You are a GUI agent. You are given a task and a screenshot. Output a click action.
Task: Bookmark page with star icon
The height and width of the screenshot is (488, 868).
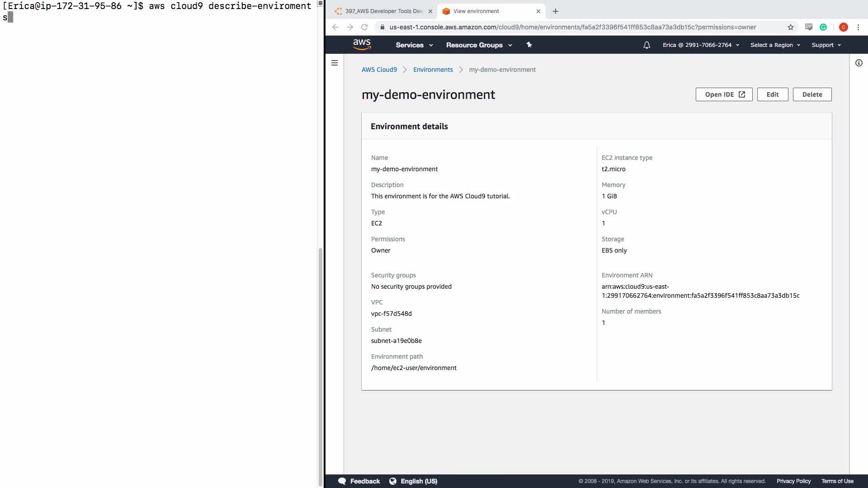(790, 27)
